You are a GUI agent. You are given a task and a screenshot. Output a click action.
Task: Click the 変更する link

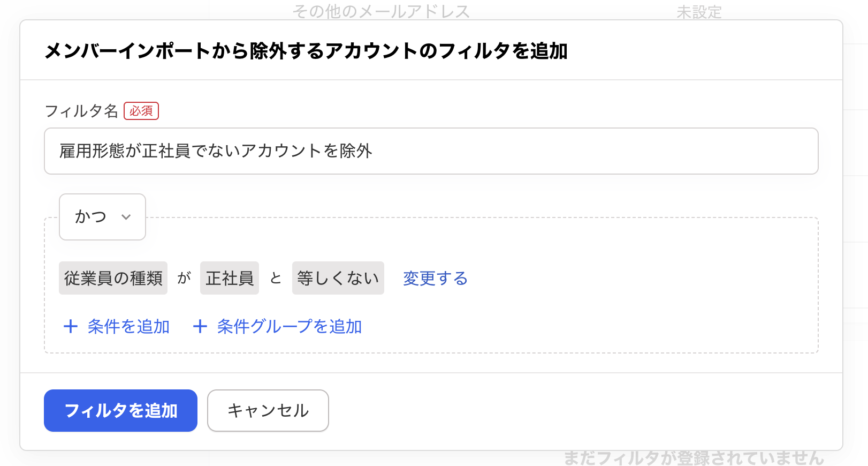[x=435, y=278]
